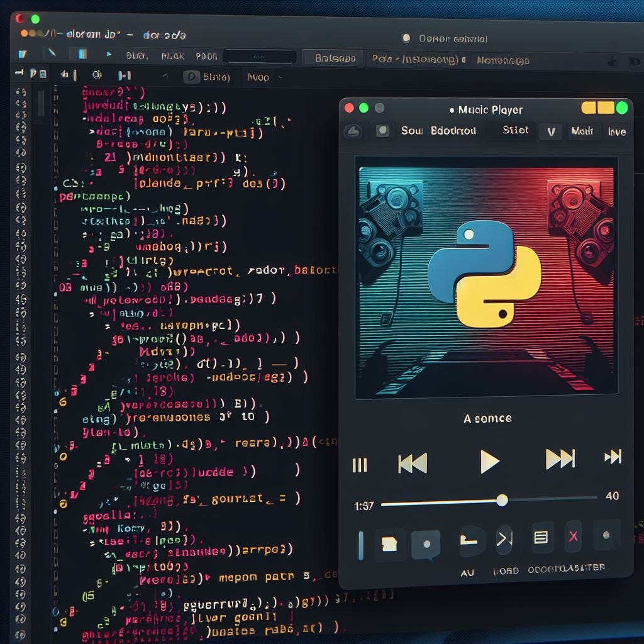Skip forward with the double-arrow next button
The height and width of the screenshot is (644, 644).
560,458
